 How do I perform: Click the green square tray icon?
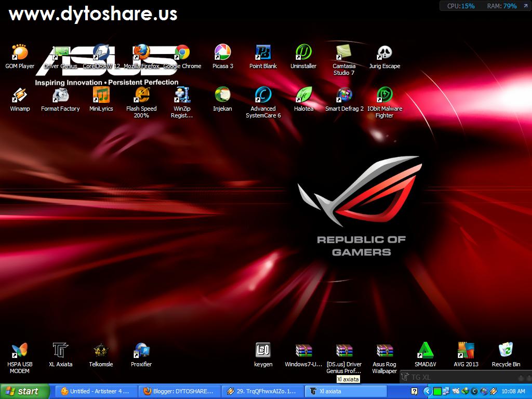(x=437, y=392)
